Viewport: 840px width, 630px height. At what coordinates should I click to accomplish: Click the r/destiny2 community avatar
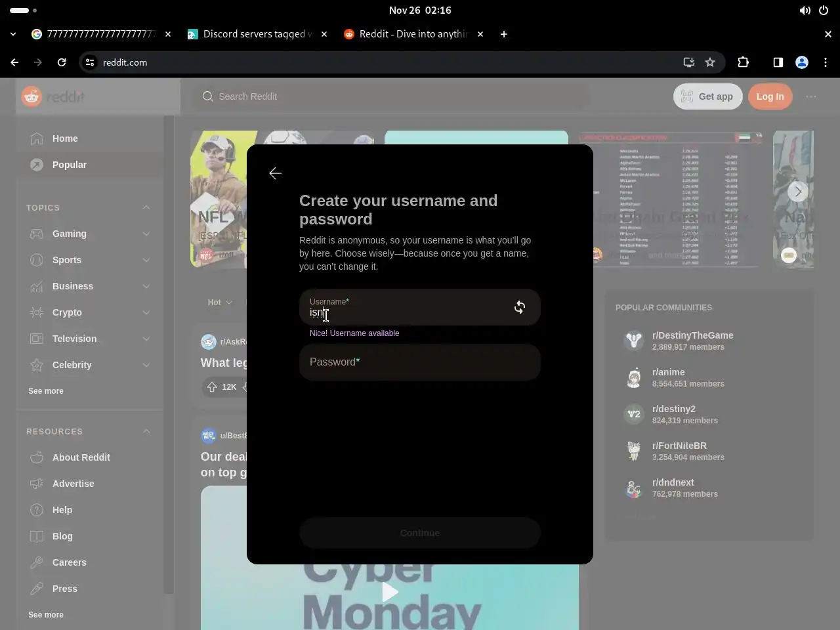pos(634,414)
